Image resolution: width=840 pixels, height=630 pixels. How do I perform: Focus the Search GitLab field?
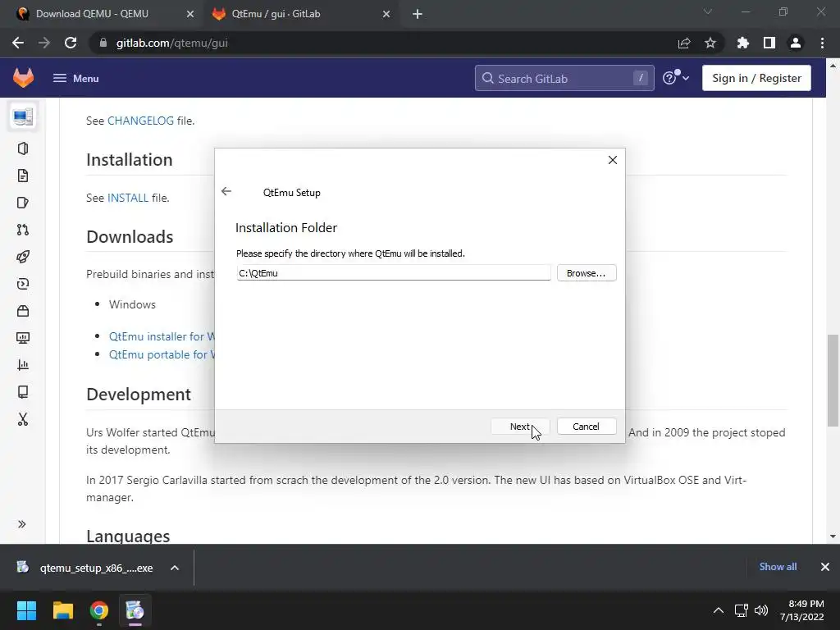(564, 78)
